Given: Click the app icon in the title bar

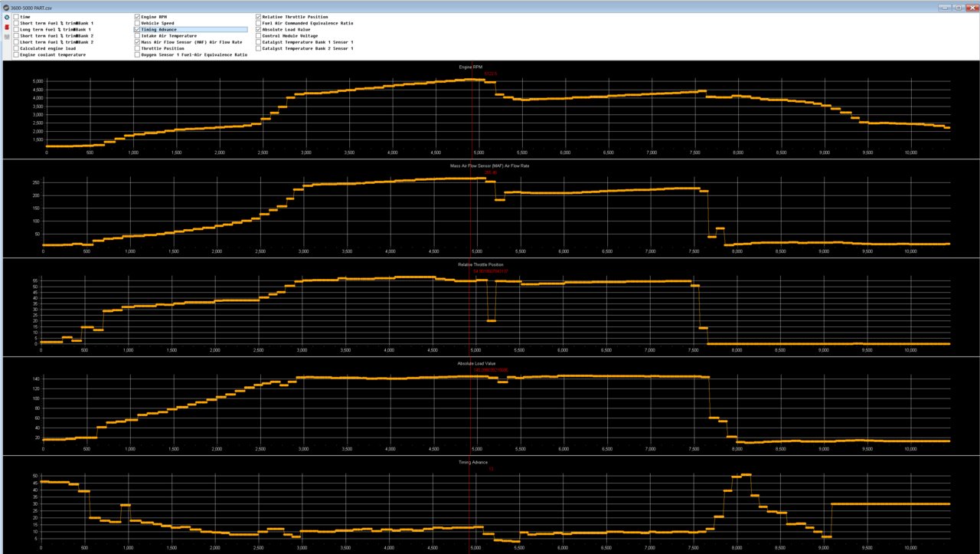Looking at the screenshot, I should click(5, 6).
